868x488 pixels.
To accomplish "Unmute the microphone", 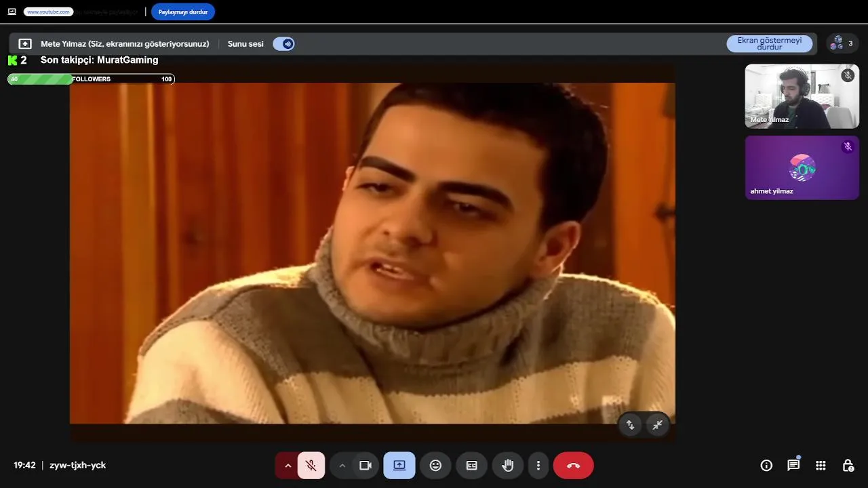I will click(x=311, y=466).
